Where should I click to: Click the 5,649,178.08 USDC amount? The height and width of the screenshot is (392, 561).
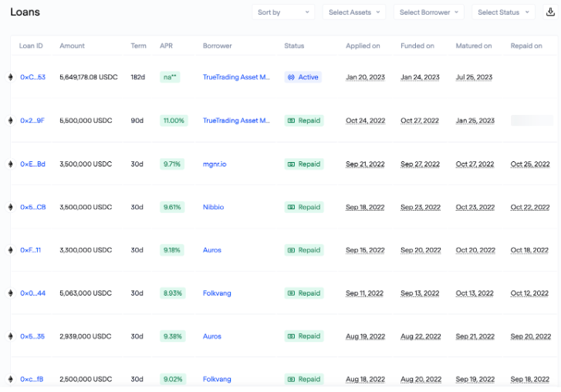89,77
